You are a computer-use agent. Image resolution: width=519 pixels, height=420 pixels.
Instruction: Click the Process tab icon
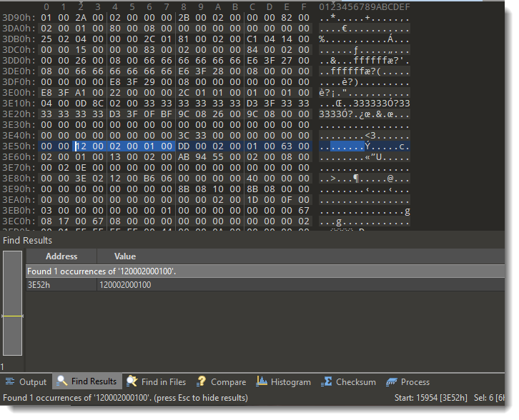392,382
